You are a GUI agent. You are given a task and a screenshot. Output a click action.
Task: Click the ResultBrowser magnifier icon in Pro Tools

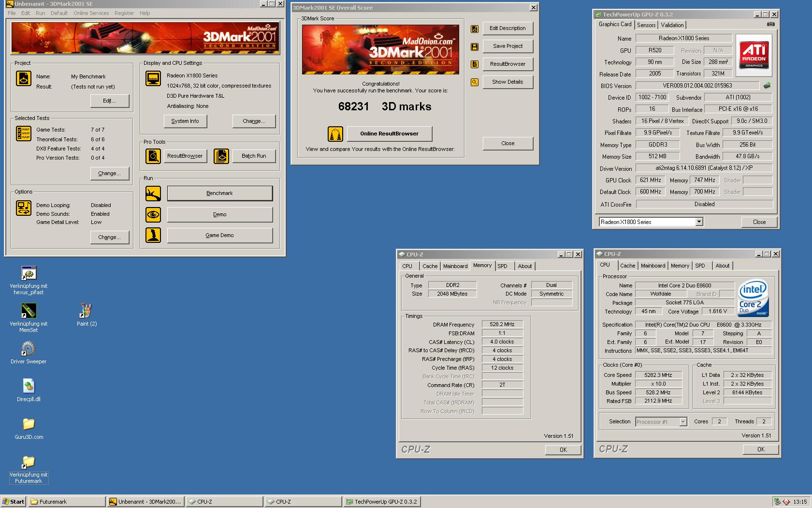click(153, 156)
